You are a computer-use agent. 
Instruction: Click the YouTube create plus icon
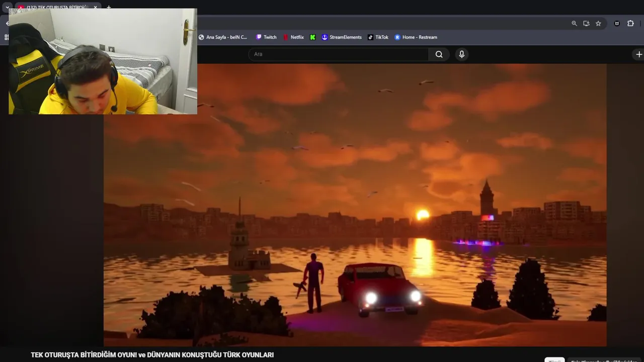click(639, 54)
